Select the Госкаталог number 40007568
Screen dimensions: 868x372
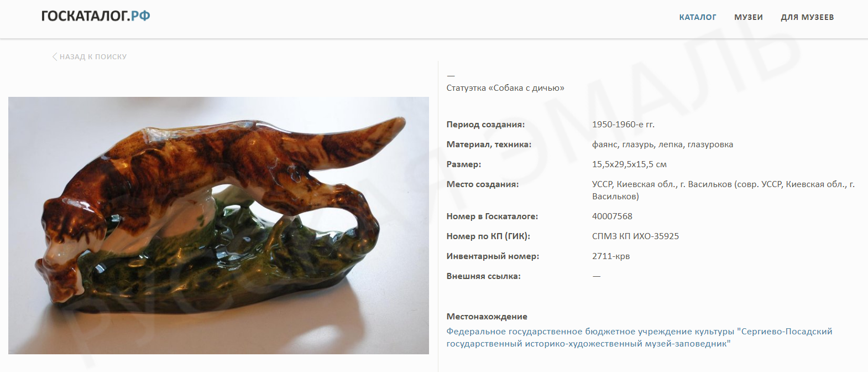(612, 216)
